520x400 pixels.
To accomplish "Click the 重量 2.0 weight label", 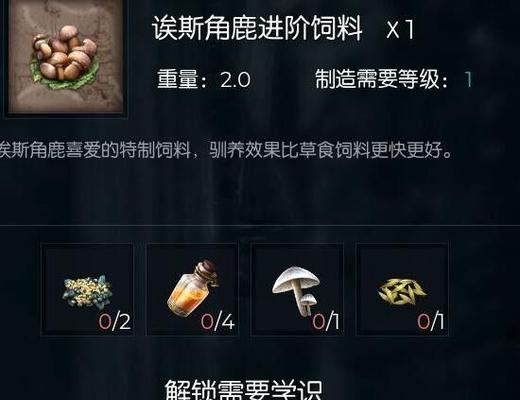I will pos(204,79).
